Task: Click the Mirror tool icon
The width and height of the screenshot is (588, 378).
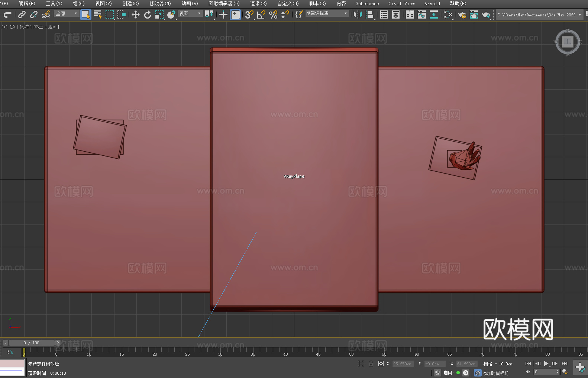Action: point(358,14)
